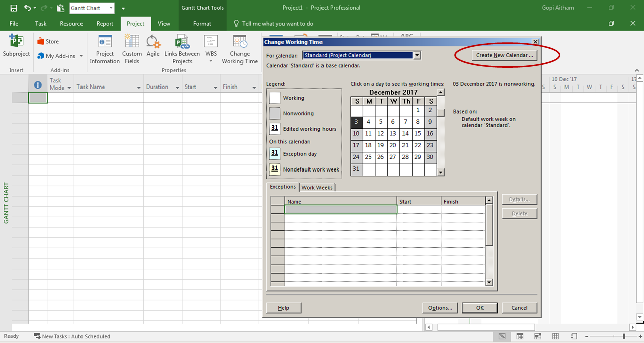Switch to the Report ribbon tab
The height and width of the screenshot is (343, 644).
click(x=105, y=24)
